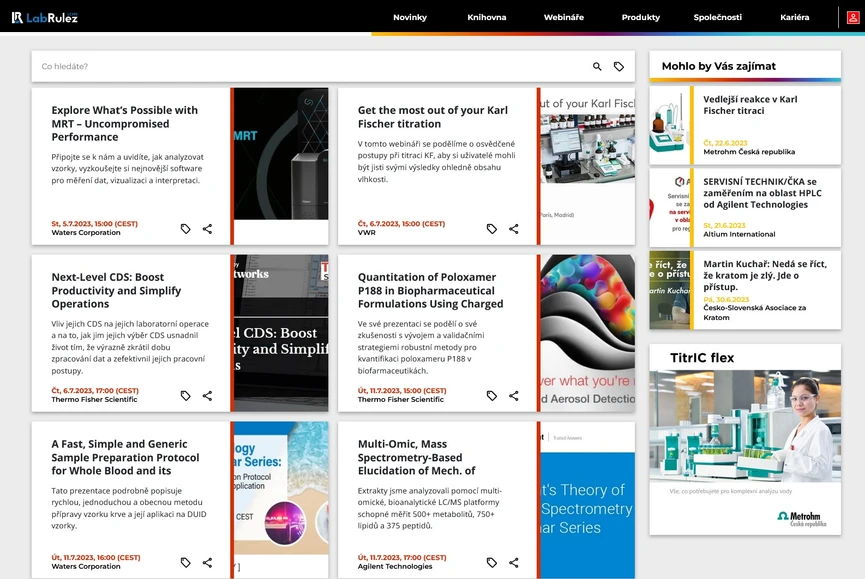The width and height of the screenshot is (865, 579).
Task: Open the user account icon
Action: pyautogui.click(x=853, y=17)
